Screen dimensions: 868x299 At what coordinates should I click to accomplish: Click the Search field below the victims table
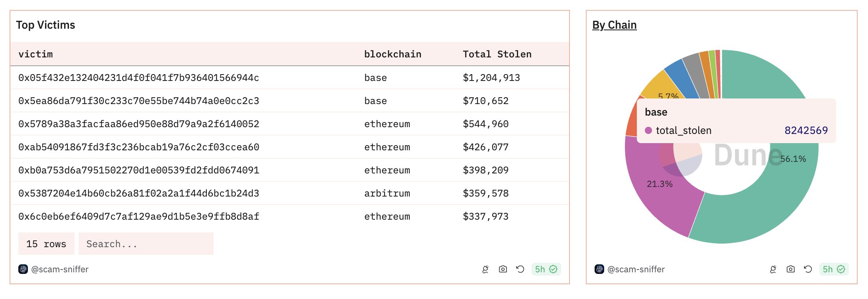146,244
